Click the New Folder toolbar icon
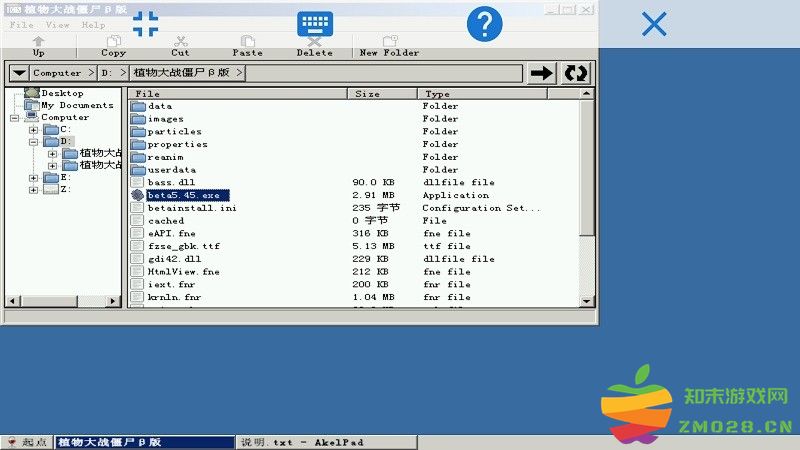This screenshot has width=800, height=450. coord(389,42)
